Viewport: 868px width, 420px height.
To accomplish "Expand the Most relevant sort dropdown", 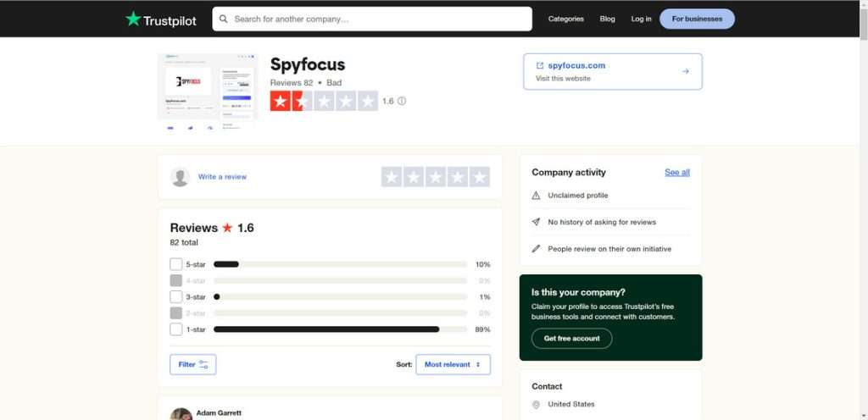I will [453, 365].
